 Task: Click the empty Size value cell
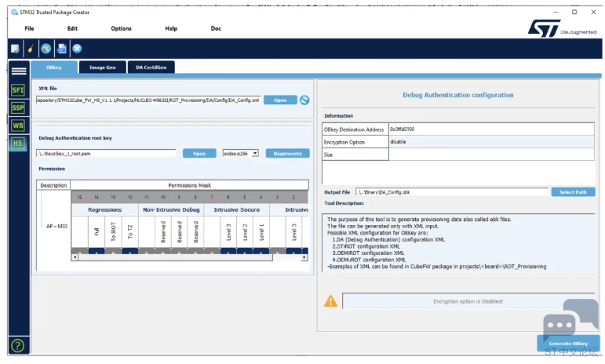click(x=491, y=155)
